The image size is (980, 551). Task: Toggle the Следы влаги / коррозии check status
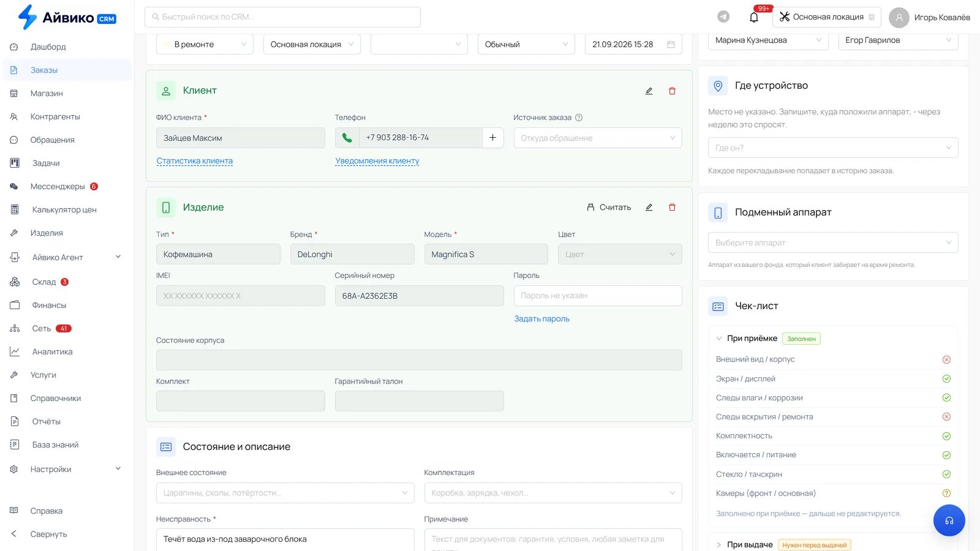click(946, 398)
